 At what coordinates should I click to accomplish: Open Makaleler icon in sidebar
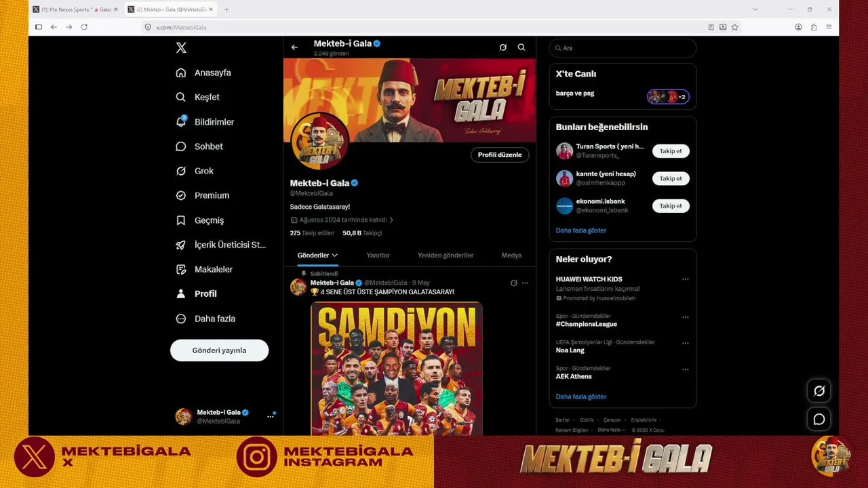(180, 269)
